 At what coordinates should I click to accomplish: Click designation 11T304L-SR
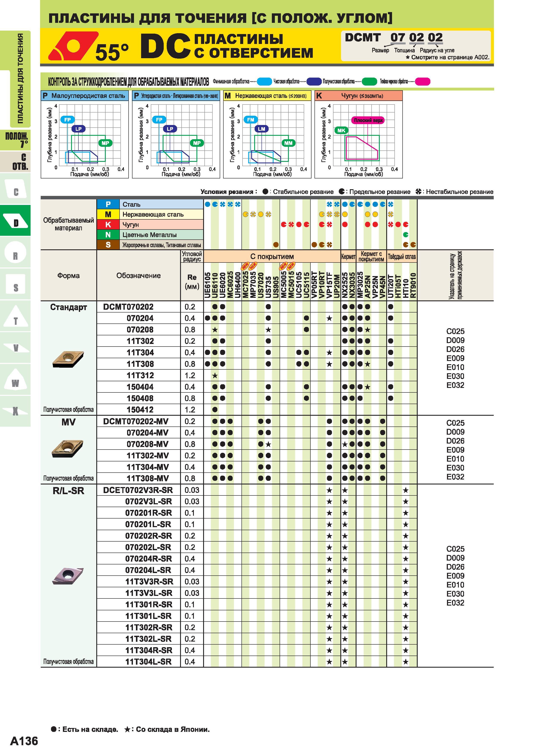[x=148, y=662]
